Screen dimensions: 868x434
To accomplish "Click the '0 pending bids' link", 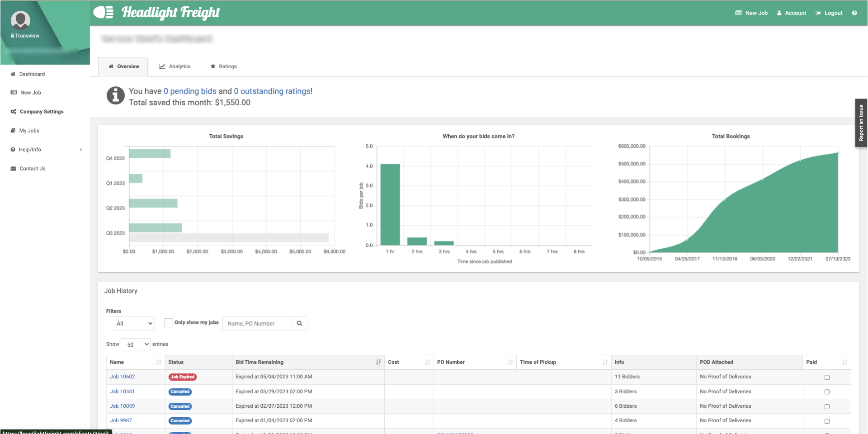I will (190, 91).
